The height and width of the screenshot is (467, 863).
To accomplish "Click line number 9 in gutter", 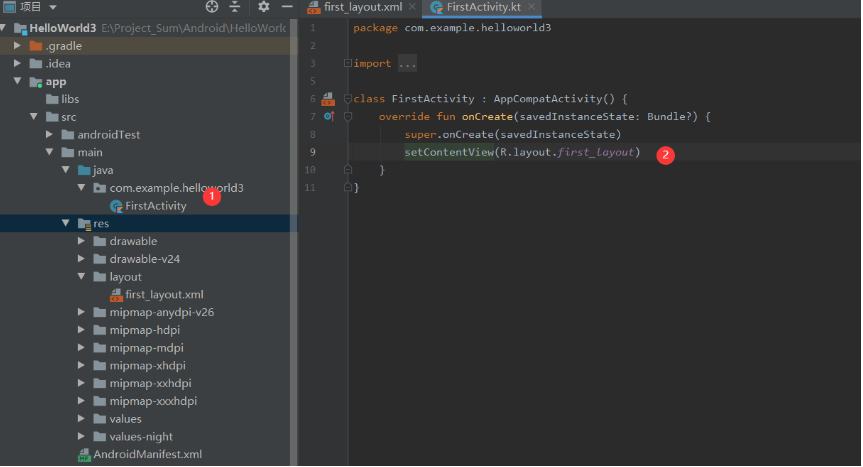I will point(313,152).
